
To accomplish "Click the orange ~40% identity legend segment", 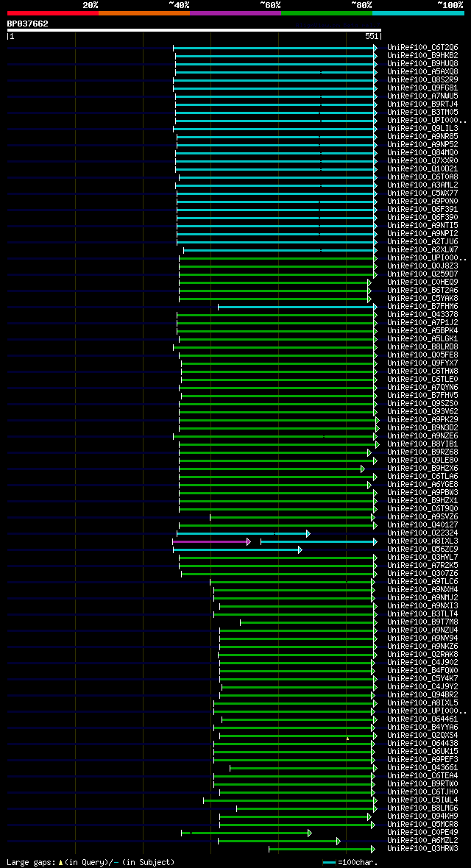I will pyautogui.click(x=144, y=13).
